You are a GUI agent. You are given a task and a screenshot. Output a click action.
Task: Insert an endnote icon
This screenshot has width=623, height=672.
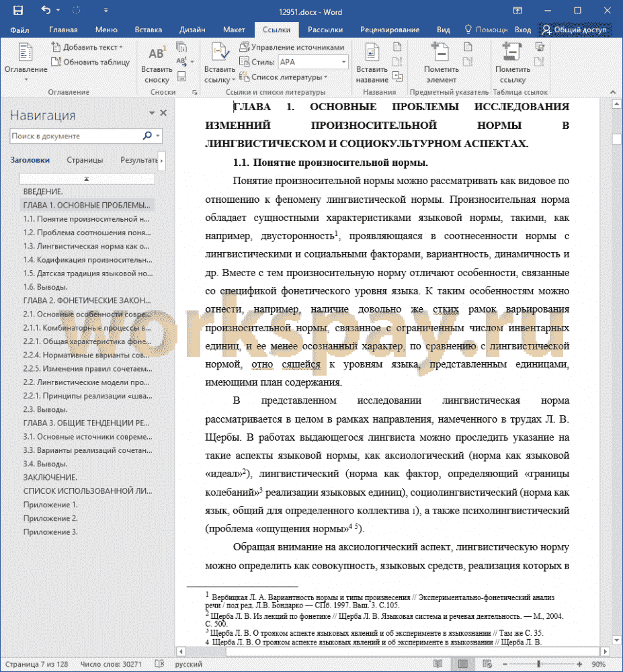tap(181, 47)
